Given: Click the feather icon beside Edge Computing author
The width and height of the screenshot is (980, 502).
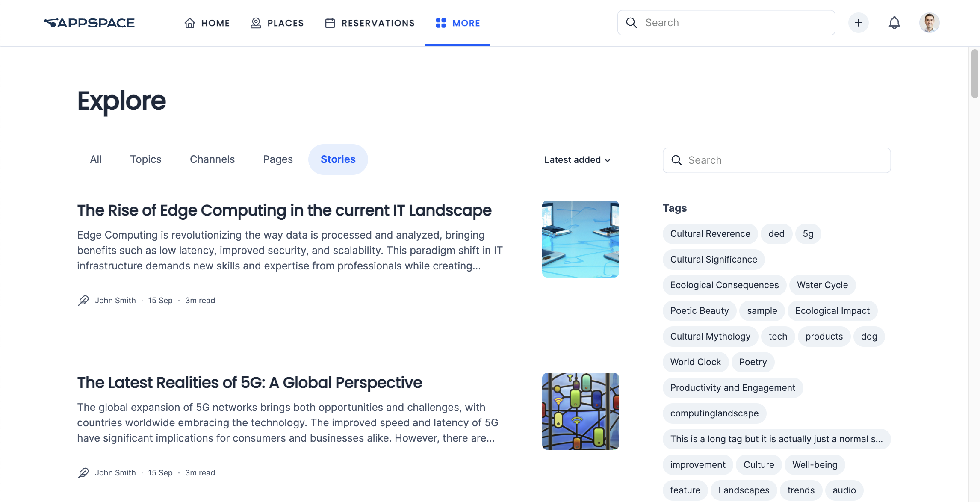Looking at the screenshot, I should pyautogui.click(x=83, y=301).
